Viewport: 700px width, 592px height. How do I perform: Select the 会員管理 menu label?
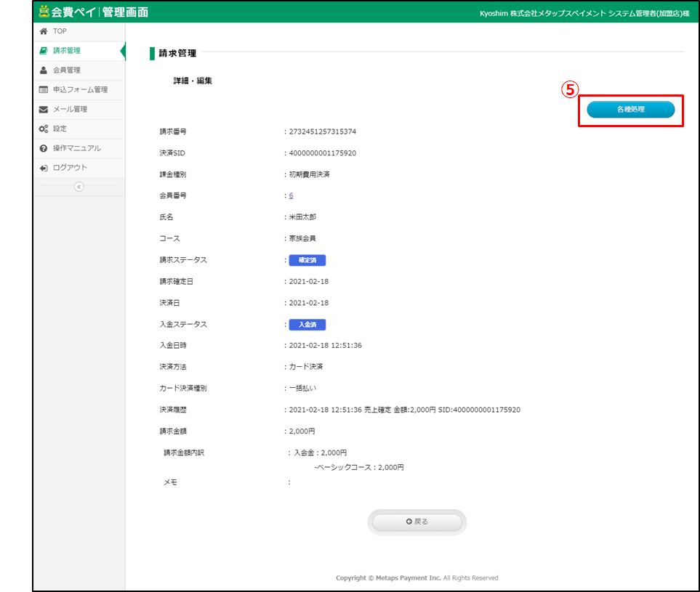66,70
